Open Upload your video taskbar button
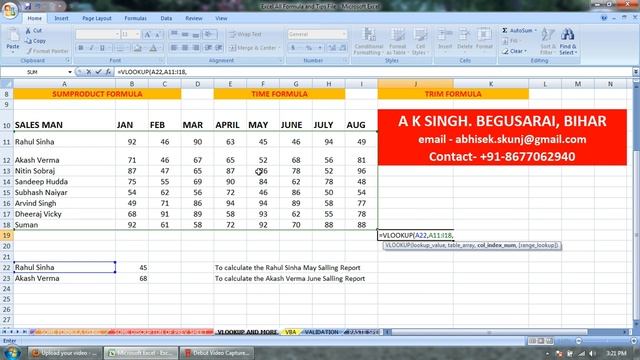This screenshot has height=360, width=640. pos(64,353)
